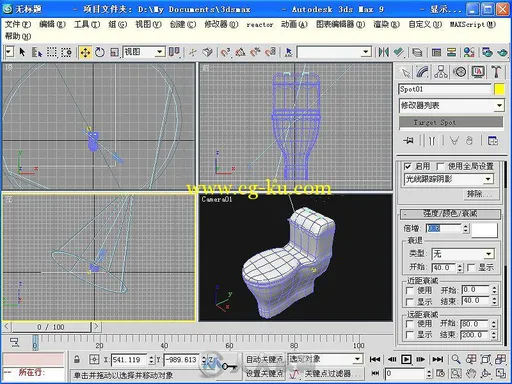This screenshot has width=512, height=384.
Task: Click the Quick Render teapot icon
Action: pyautogui.click(x=502, y=52)
